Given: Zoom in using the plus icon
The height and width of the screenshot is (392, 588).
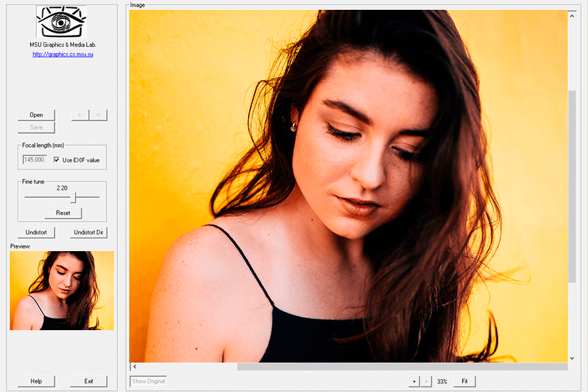Looking at the screenshot, I should click(x=414, y=381).
